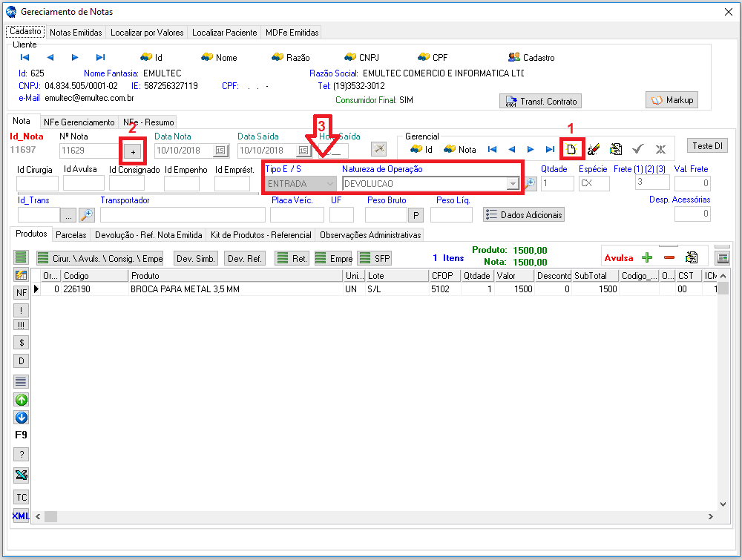Click the Transportador input field
Viewport: 742px width, 560px height.
[183, 215]
